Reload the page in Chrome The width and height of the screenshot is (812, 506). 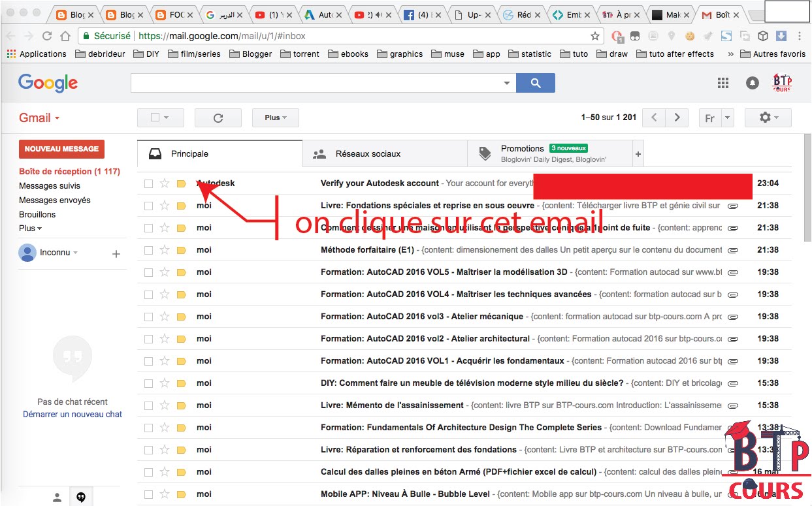click(x=47, y=37)
